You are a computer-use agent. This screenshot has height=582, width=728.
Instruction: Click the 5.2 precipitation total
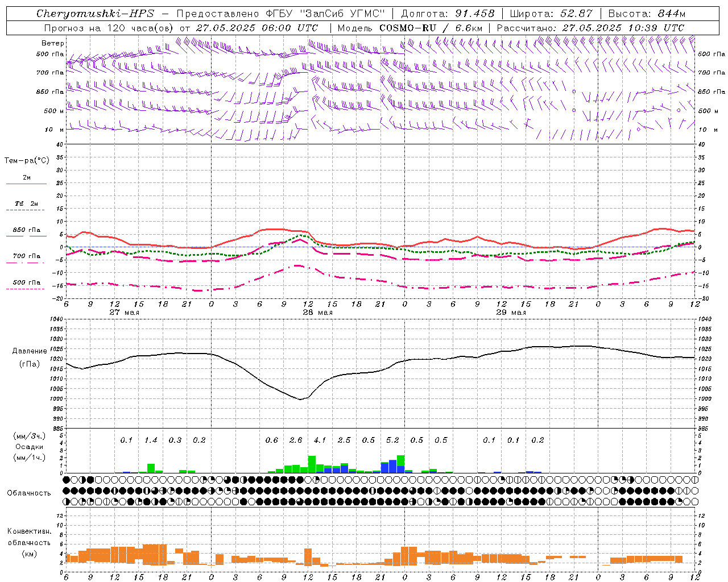392,440
